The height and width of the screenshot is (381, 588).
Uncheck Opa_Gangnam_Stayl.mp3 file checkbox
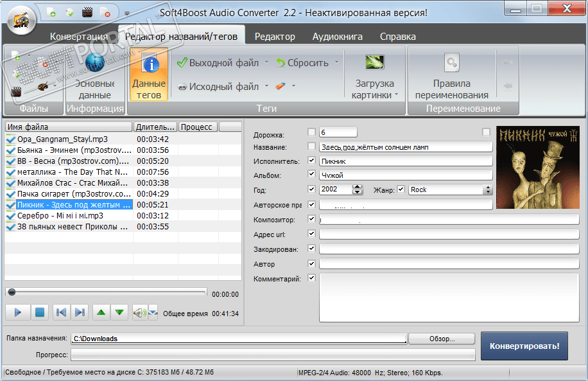10,139
